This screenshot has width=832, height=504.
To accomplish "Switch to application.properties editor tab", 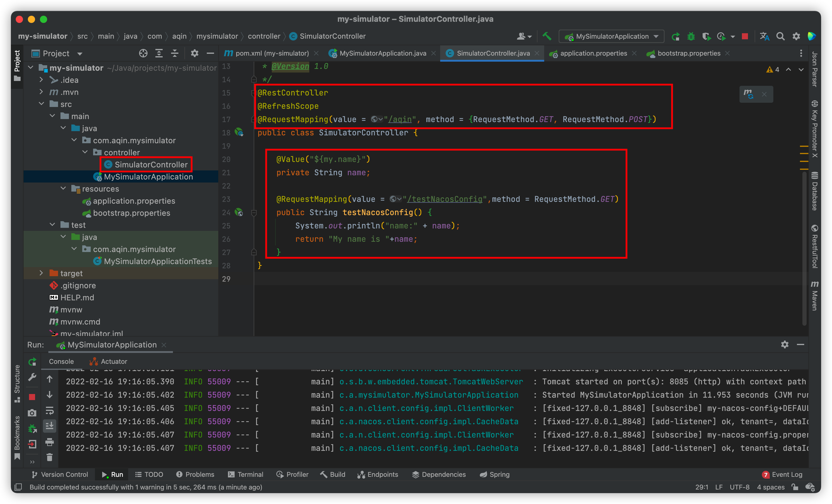I will pos(593,53).
